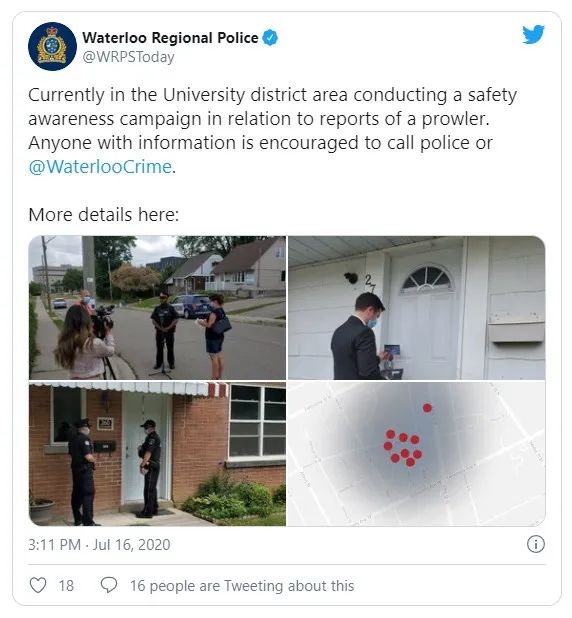Image resolution: width=572 pixels, height=618 pixels.
Task: Open replies via the speech bubble icon
Action: tap(109, 585)
